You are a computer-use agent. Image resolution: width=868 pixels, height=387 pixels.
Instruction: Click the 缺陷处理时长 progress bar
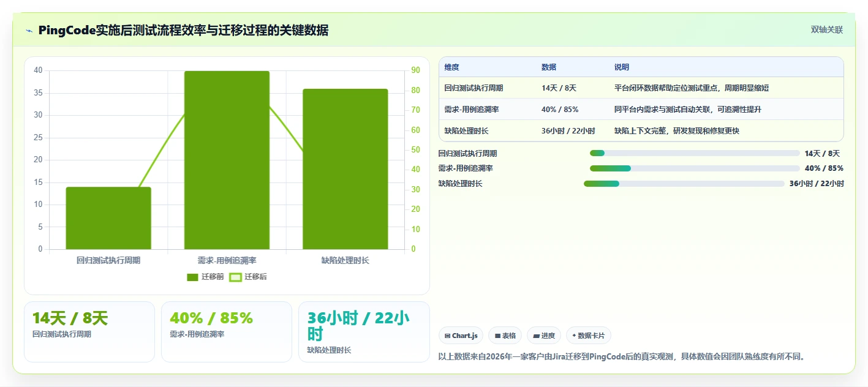pyautogui.click(x=684, y=184)
